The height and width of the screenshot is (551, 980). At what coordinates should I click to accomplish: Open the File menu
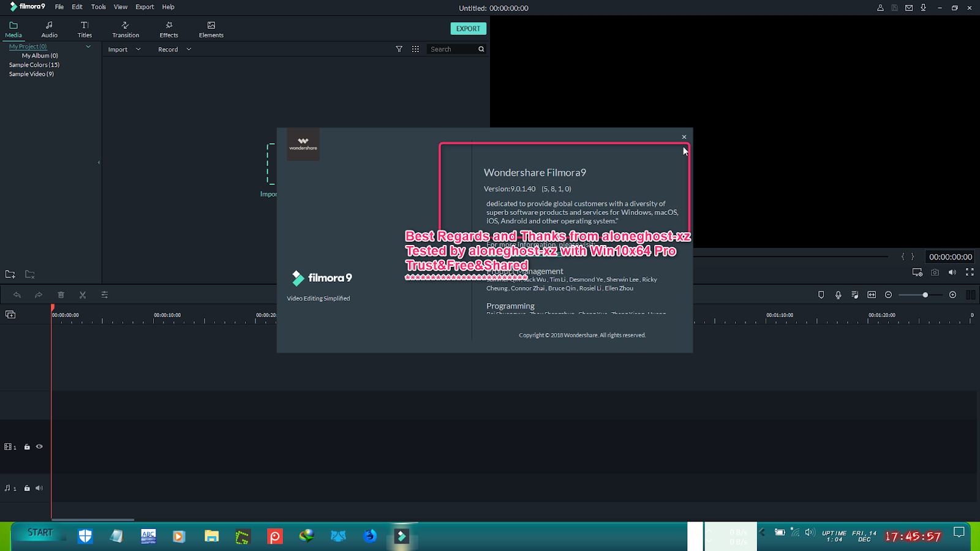tap(59, 7)
